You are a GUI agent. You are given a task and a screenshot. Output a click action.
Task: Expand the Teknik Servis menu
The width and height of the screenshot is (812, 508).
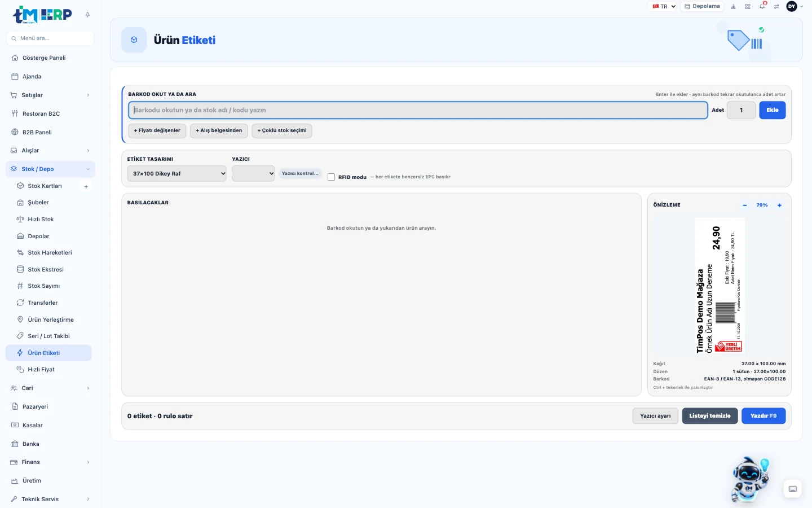[50, 500]
